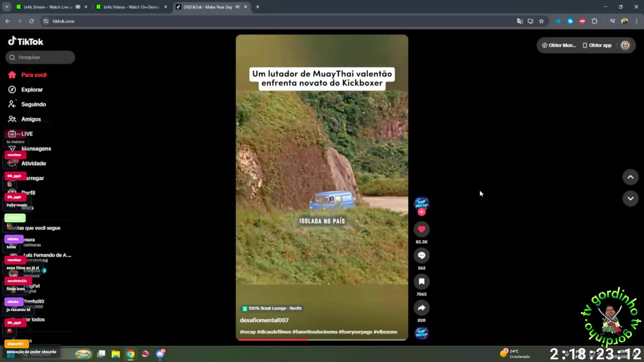
Task: Open the blue circular arrow extension
Action: coord(570,21)
